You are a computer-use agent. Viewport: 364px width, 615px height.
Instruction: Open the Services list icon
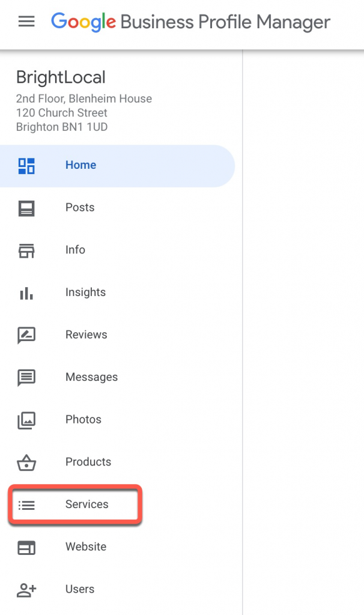(x=26, y=505)
